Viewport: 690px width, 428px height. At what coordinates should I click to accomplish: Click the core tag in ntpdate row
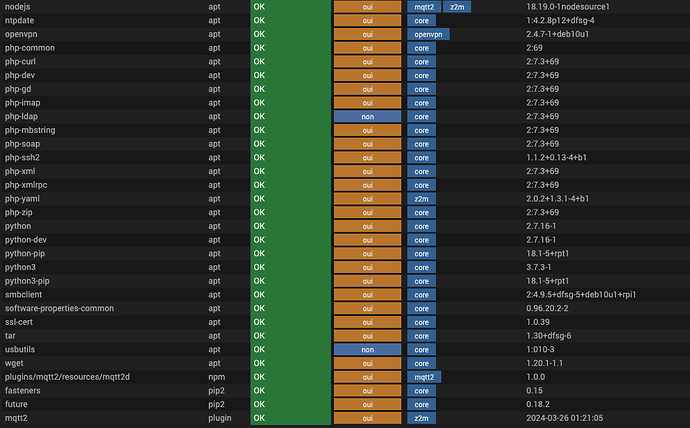tap(421, 21)
